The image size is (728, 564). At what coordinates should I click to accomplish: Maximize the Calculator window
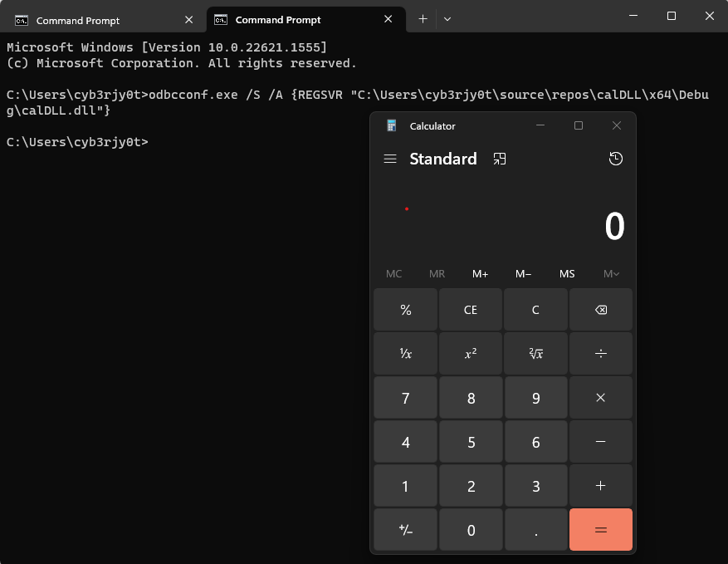579,125
